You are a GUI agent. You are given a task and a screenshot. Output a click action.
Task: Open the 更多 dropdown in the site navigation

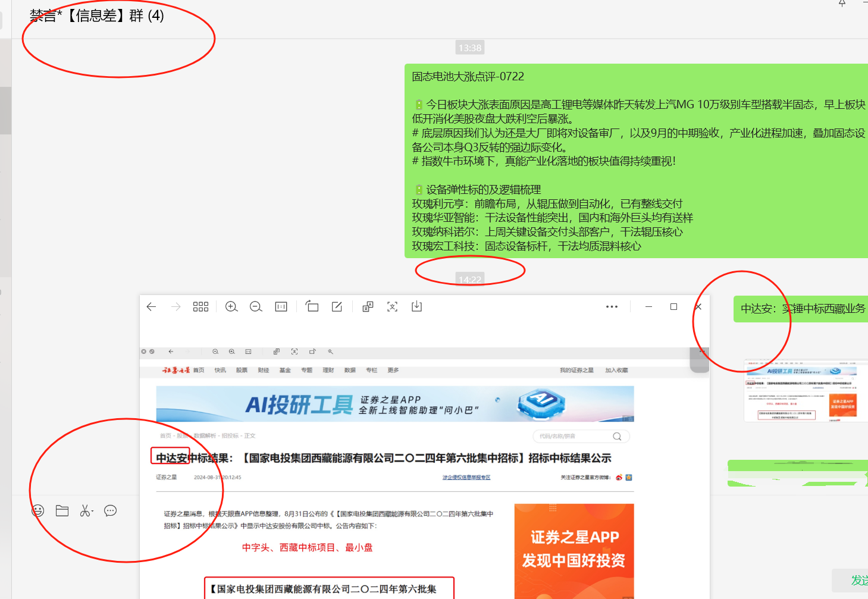point(393,370)
